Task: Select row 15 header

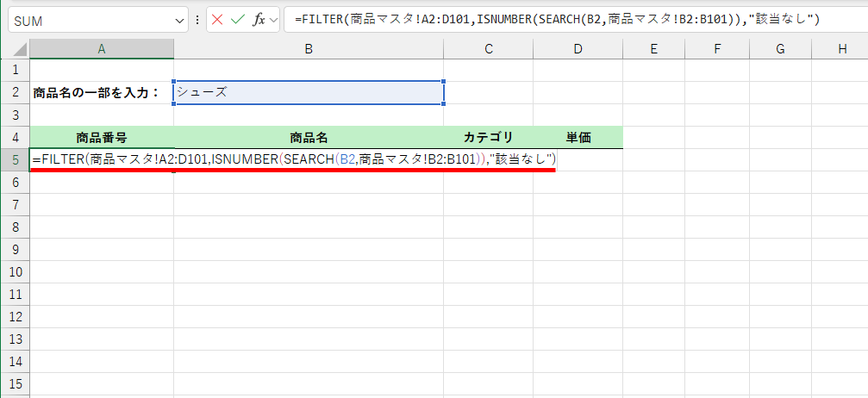Action: coord(15,384)
